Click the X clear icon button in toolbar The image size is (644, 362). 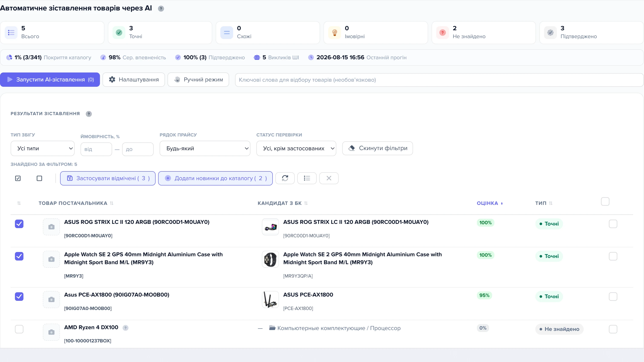pos(329,178)
